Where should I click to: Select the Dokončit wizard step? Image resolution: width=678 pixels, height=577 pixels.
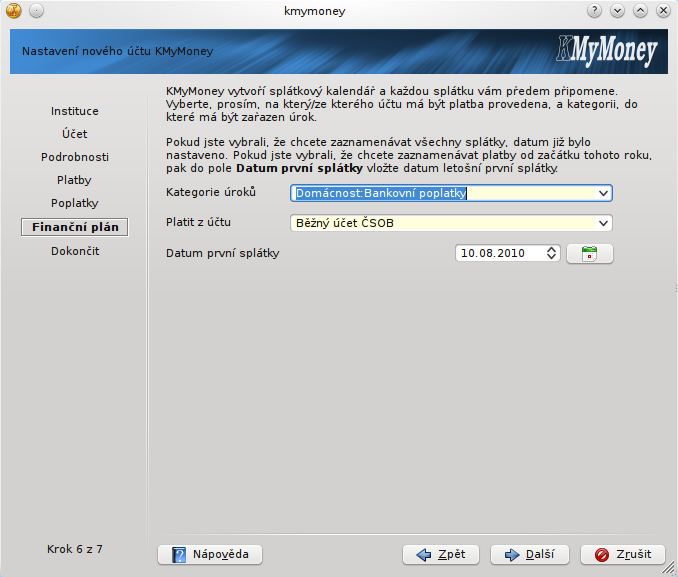pos(75,251)
